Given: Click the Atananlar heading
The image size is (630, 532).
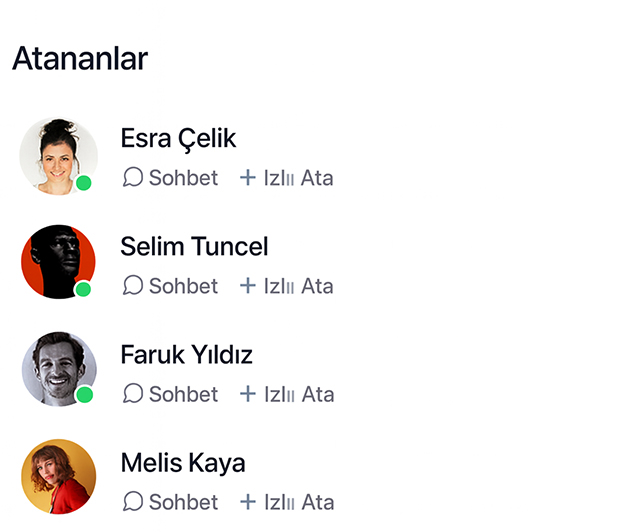Looking at the screenshot, I should pyautogui.click(x=80, y=59).
